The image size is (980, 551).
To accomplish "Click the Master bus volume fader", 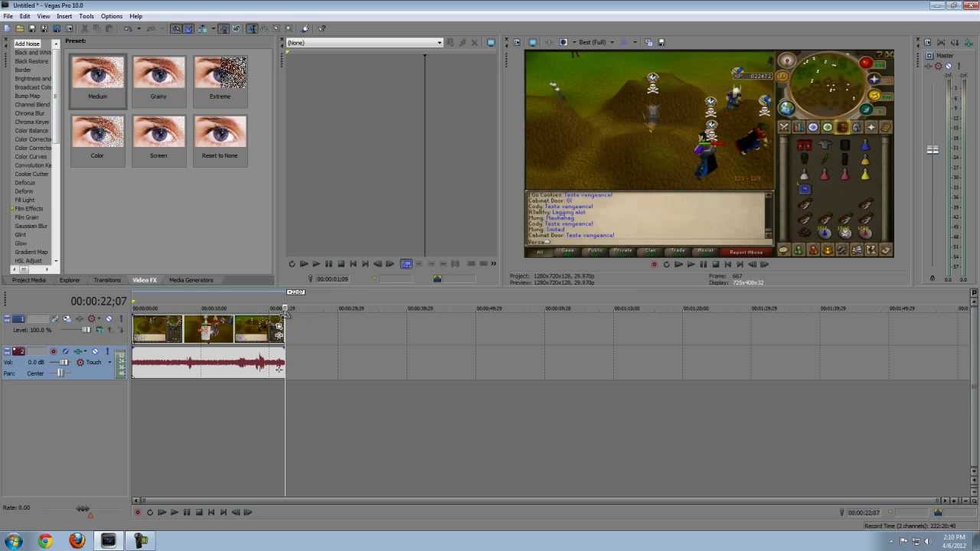I will 933,150.
